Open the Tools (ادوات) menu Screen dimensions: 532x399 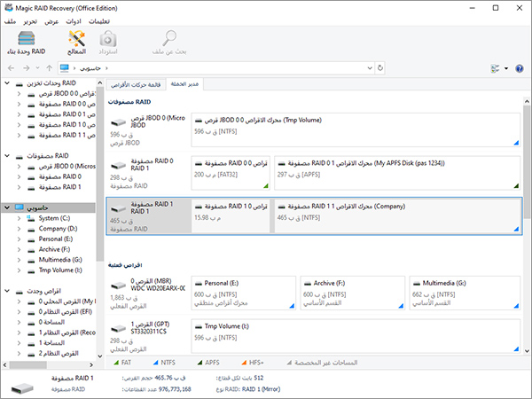coord(74,21)
